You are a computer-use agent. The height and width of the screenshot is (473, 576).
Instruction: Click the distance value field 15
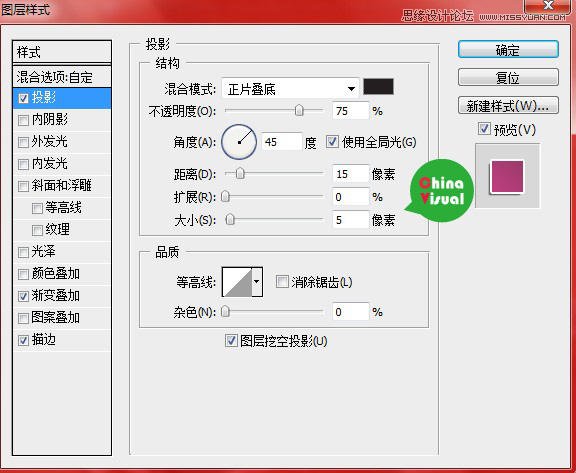click(350, 174)
